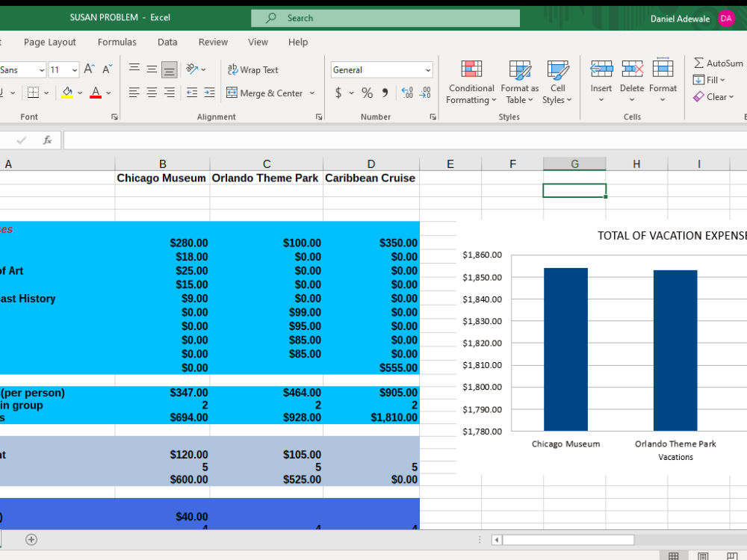Apply Percent Style
The image size is (747, 560).
[x=367, y=93]
